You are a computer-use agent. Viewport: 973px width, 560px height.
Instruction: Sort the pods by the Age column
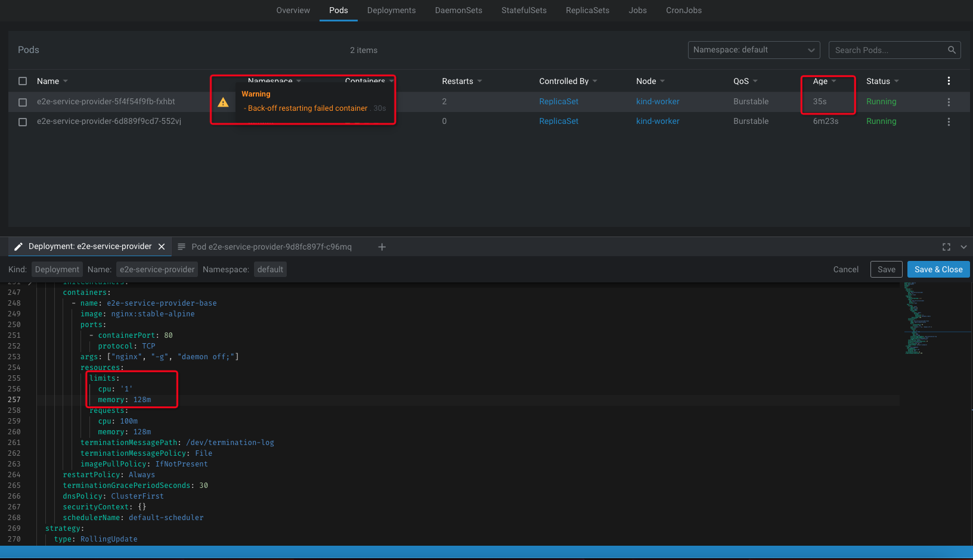(825, 81)
